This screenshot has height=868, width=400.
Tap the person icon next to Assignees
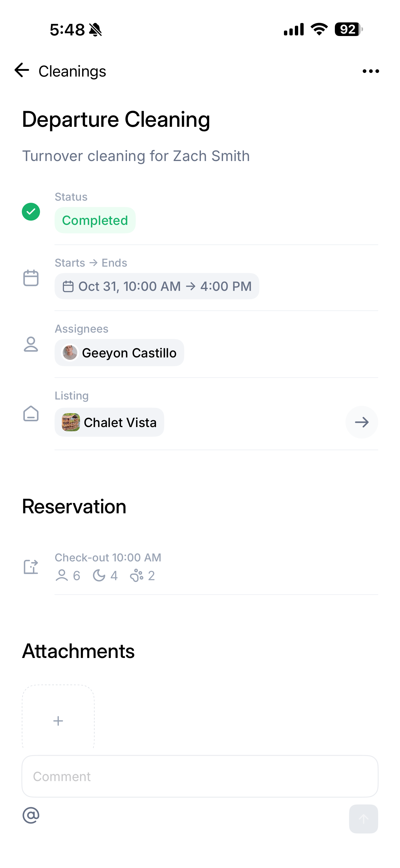(31, 344)
